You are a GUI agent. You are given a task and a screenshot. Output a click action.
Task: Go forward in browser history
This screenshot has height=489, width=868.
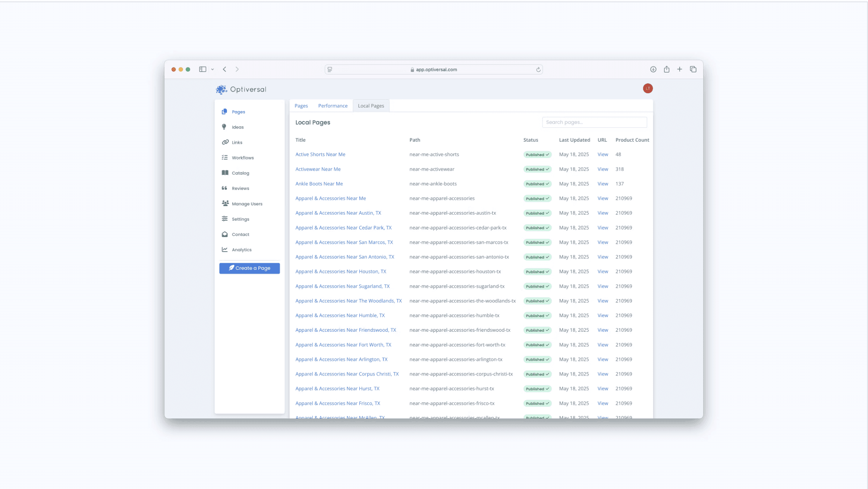point(237,69)
